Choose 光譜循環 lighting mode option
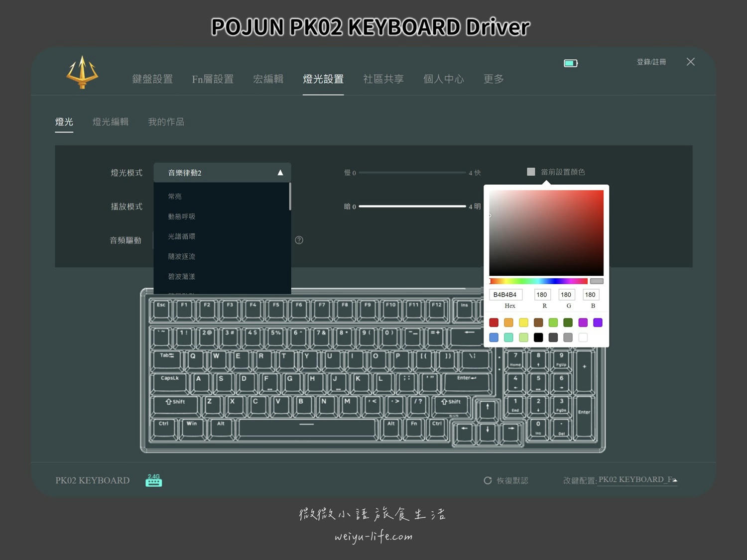This screenshot has height=560, width=747. tap(221, 236)
